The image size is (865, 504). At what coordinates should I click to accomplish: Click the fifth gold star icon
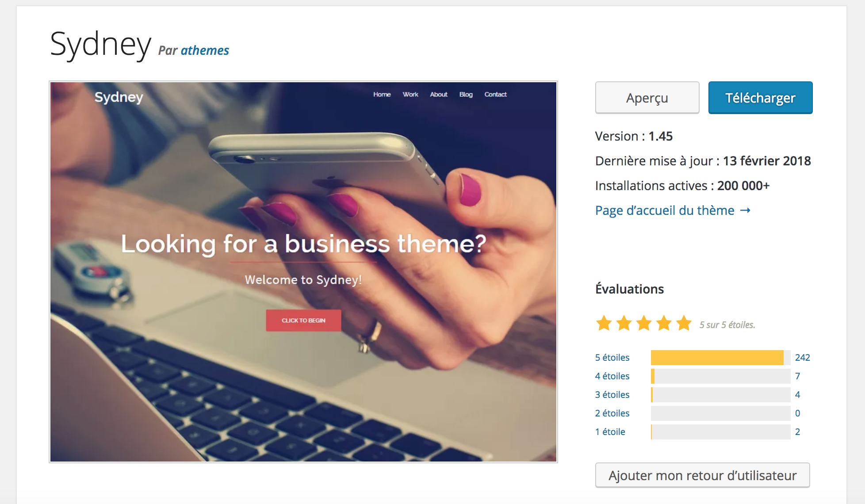(684, 323)
